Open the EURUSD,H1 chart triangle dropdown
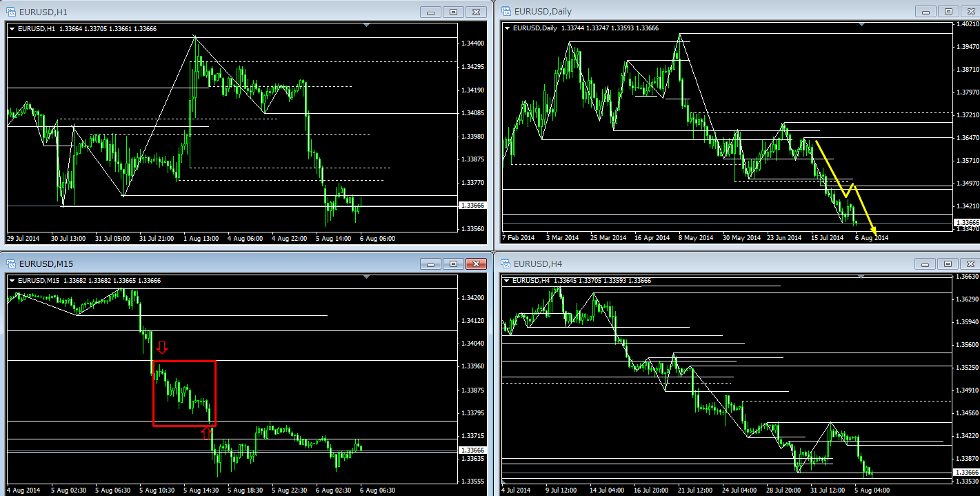Viewport: 980px width, 496px height. (x=12, y=28)
